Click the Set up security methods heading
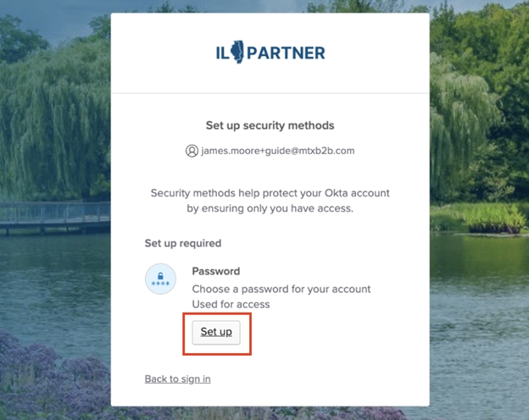Viewport: 529px width, 420px height. point(270,125)
